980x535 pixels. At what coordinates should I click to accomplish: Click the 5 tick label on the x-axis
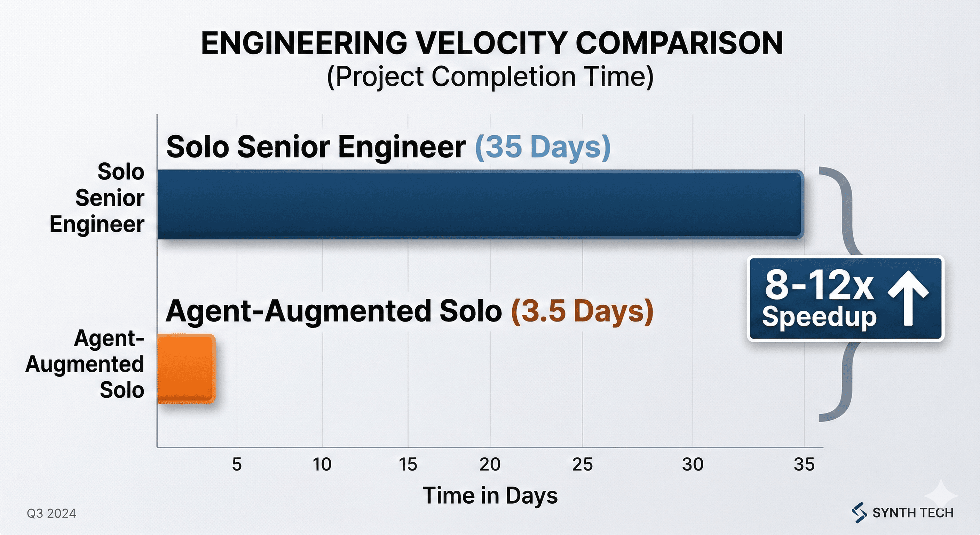coord(237,465)
